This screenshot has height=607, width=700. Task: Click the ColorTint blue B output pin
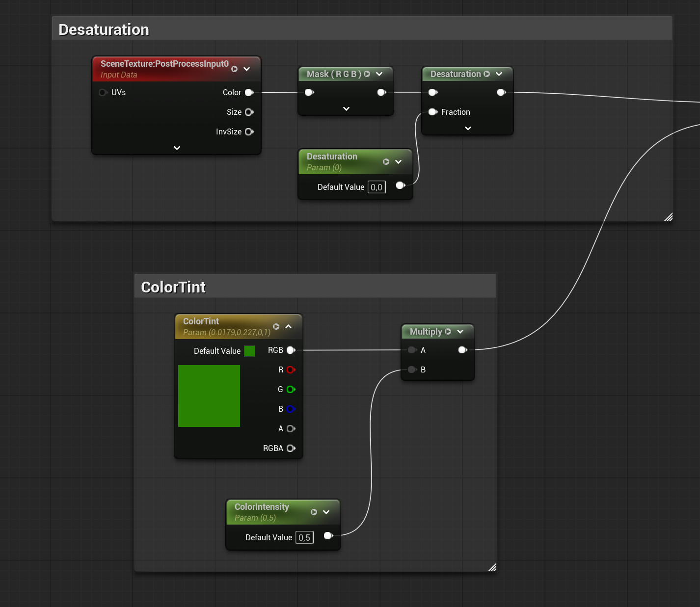click(291, 409)
